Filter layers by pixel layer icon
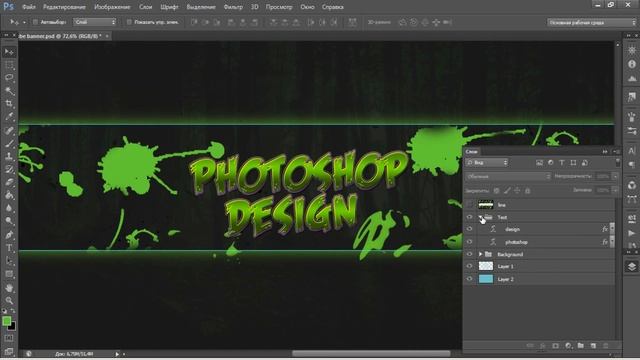 coord(539,162)
